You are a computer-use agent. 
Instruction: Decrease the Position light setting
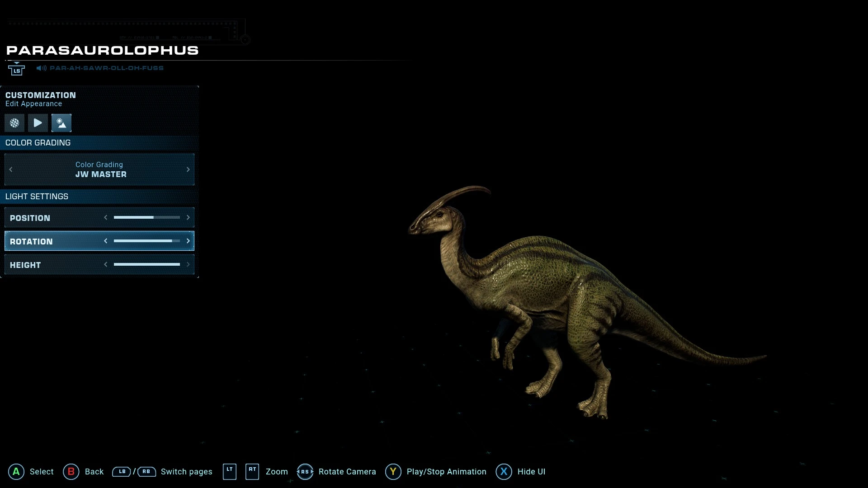tap(106, 218)
